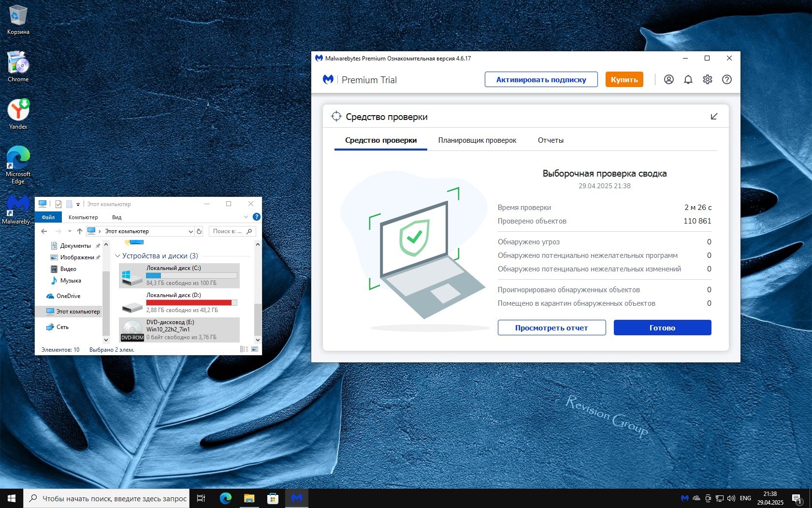Launch Edge from the taskbar
The height and width of the screenshot is (508, 812).
tap(225, 498)
